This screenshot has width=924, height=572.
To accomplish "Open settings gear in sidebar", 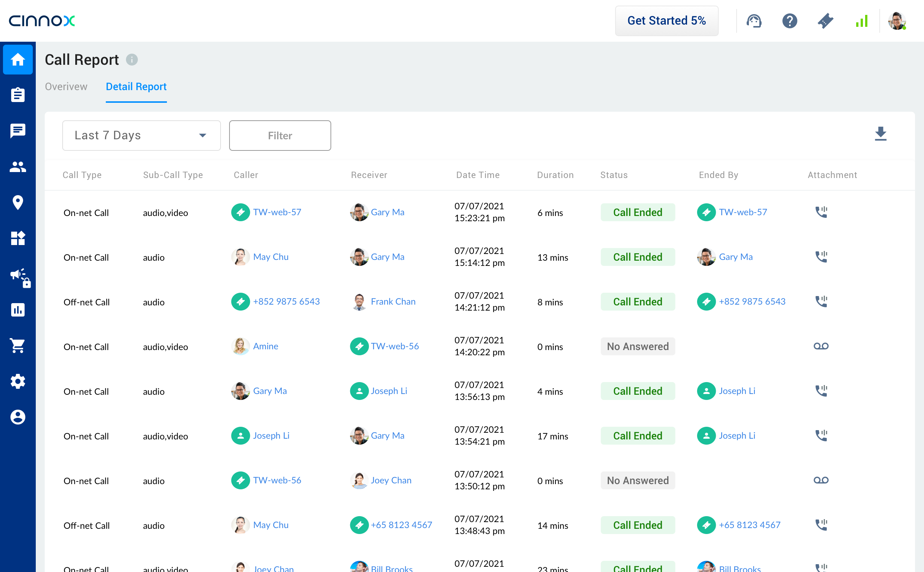I will coord(18,381).
